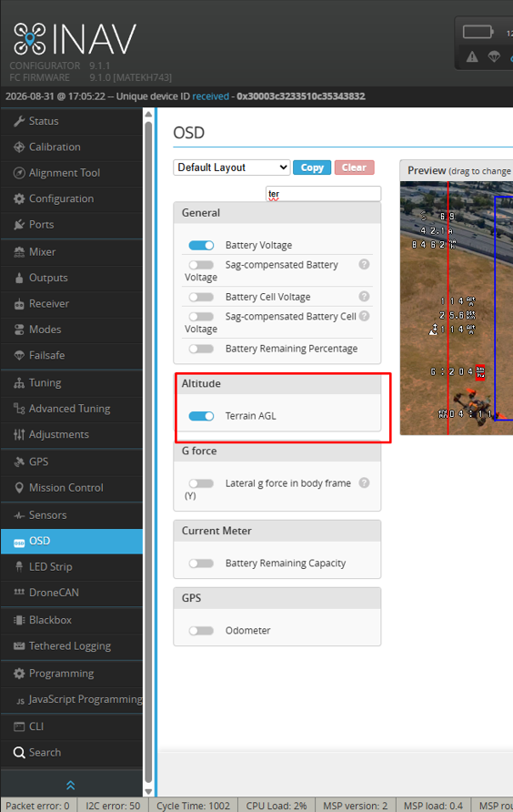Open the Status tab
Screen dimensions: 513x812
click(x=72, y=121)
